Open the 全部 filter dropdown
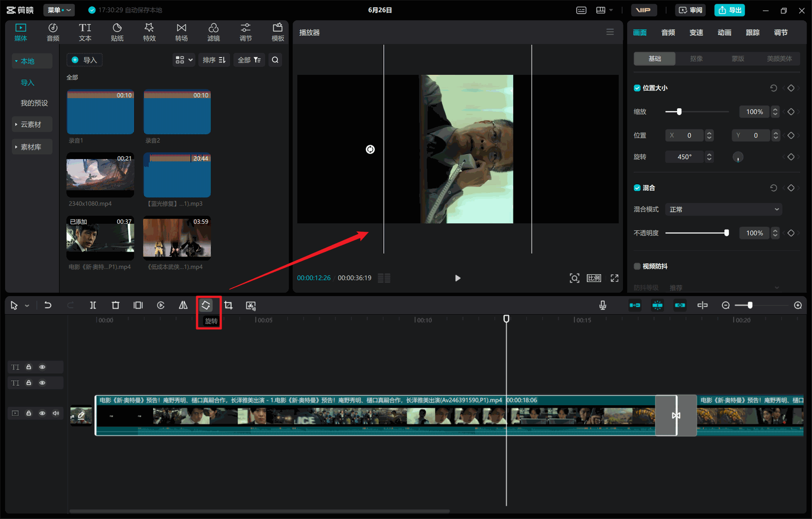The width and height of the screenshot is (812, 519). coord(249,60)
